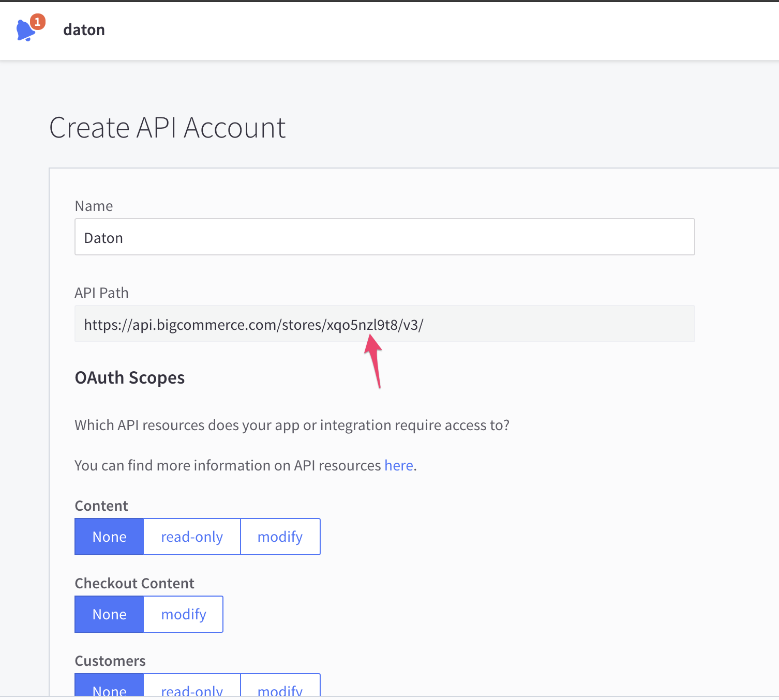Click the API Path field

click(x=384, y=324)
